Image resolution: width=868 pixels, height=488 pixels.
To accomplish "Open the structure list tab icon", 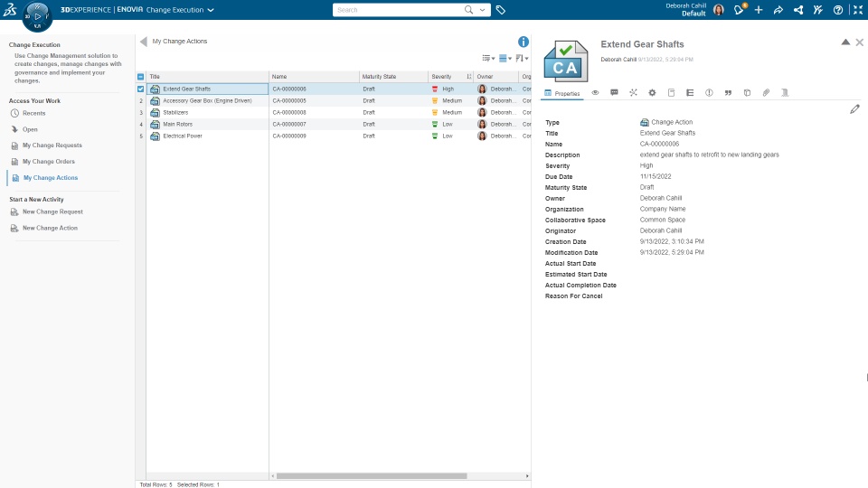I will point(690,92).
